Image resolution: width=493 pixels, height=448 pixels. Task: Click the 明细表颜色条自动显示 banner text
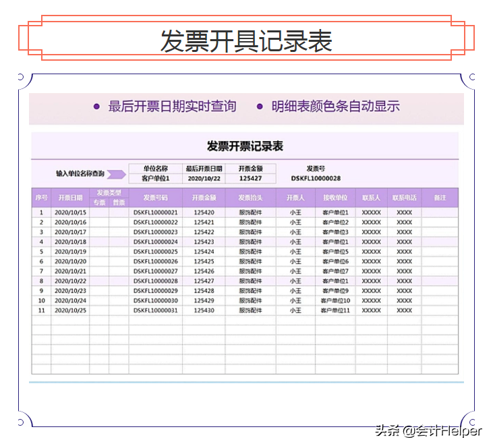click(335, 107)
